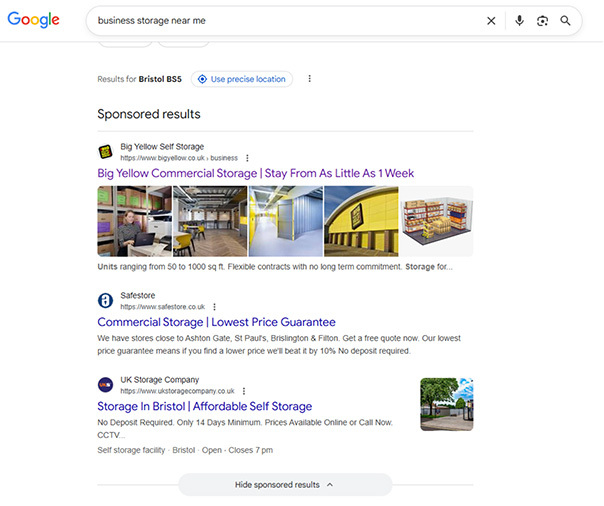Click Use precise location button

(x=241, y=79)
